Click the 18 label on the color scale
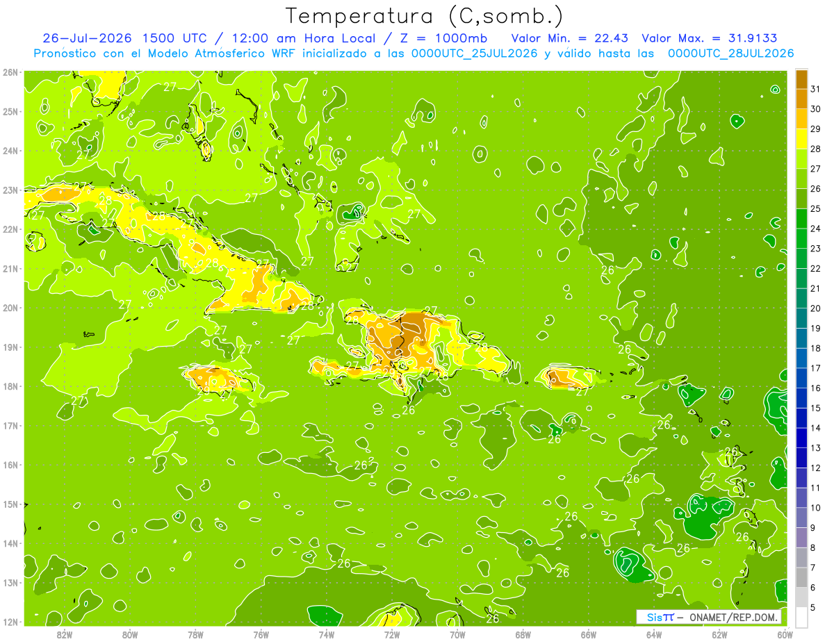Viewport: 834px width, 644px height. (x=816, y=348)
